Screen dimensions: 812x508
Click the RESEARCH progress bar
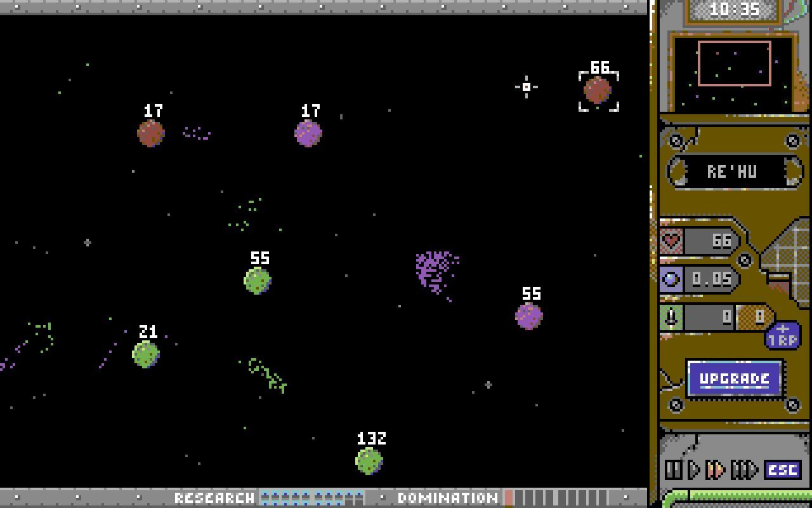pyautogui.click(x=312, y=497)
